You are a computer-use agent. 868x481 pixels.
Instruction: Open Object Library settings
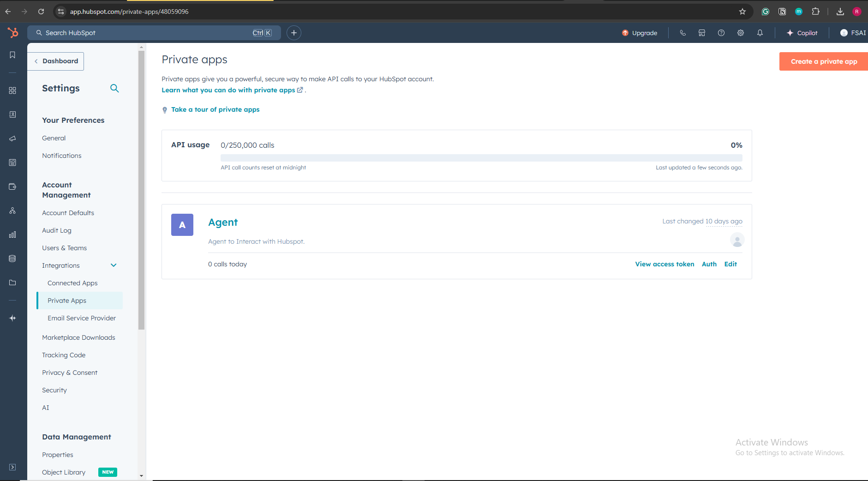point(64,472)
